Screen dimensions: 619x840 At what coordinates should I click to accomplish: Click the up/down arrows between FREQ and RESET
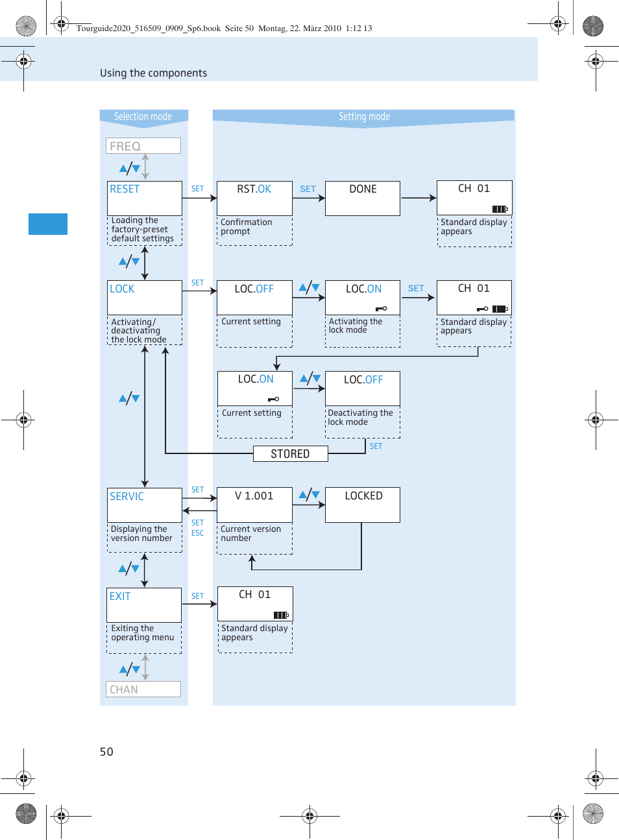[130, 169]
